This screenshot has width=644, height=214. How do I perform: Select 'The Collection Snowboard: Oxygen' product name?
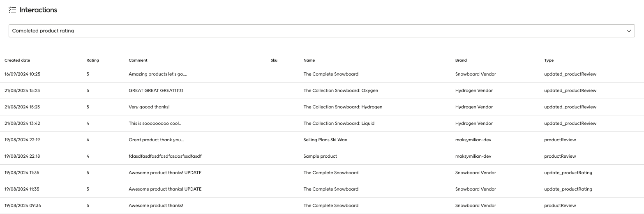[341, 91]
